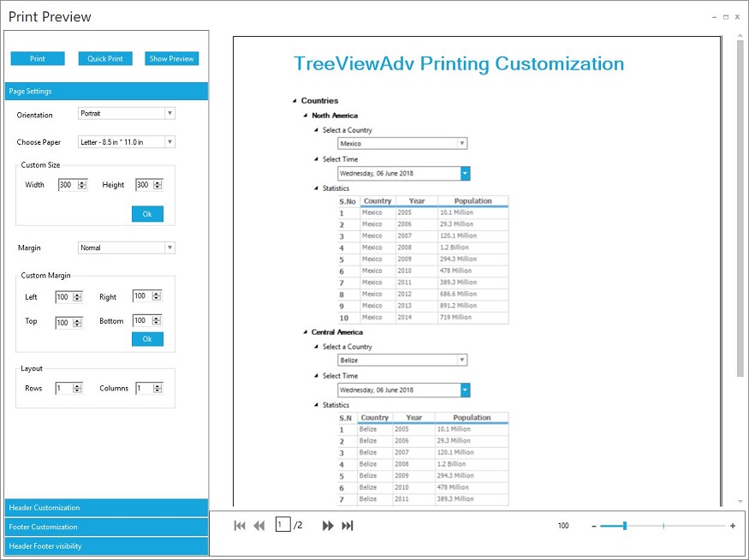
Task: Open the Choose Paper dropdown
Action: (x=127, y=142)
